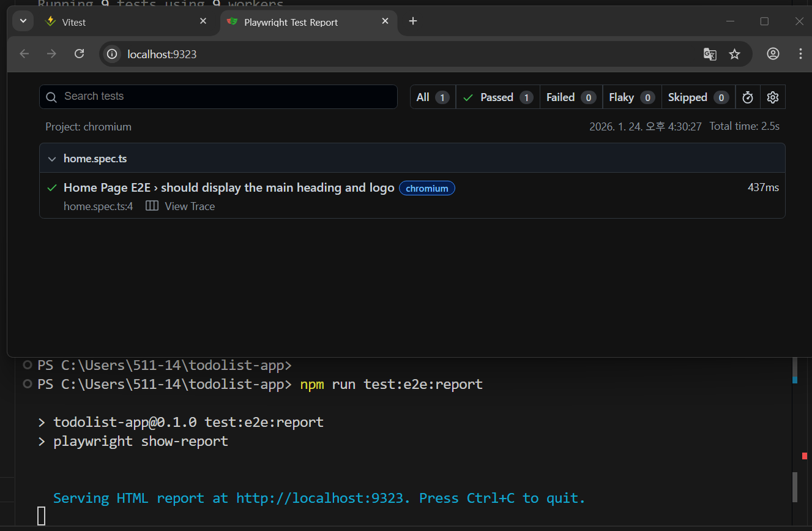Click the Total time: 2.5s text
This screenshot has width=812, height=531.
pos(744,127)
